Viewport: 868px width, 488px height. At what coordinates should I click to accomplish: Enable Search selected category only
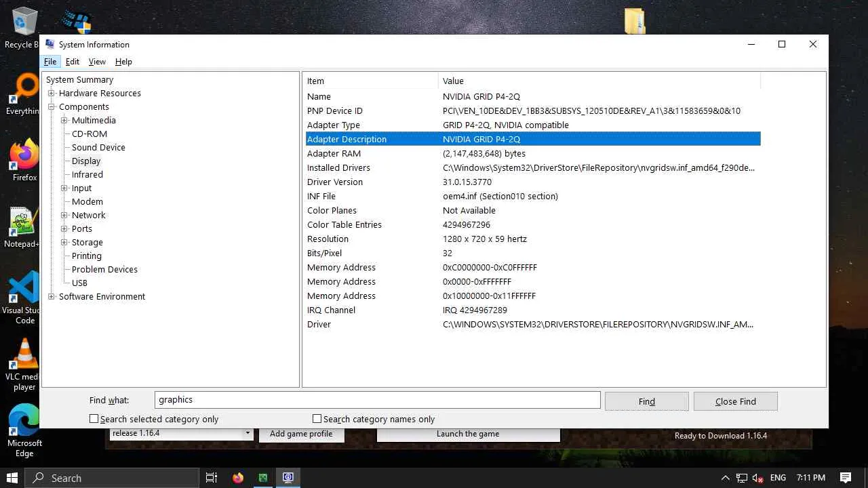click(x=94, y=419)
